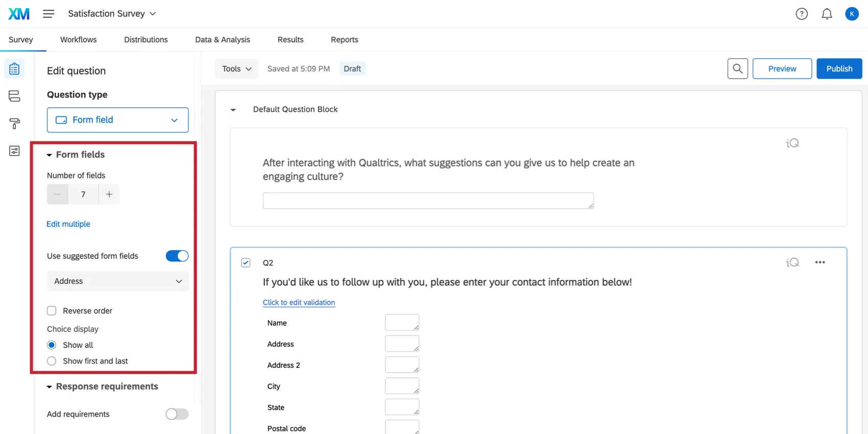Screen dimensions: 868x434
Task: Open the Q2 three-dot options menu
Action: pos(820,262)
